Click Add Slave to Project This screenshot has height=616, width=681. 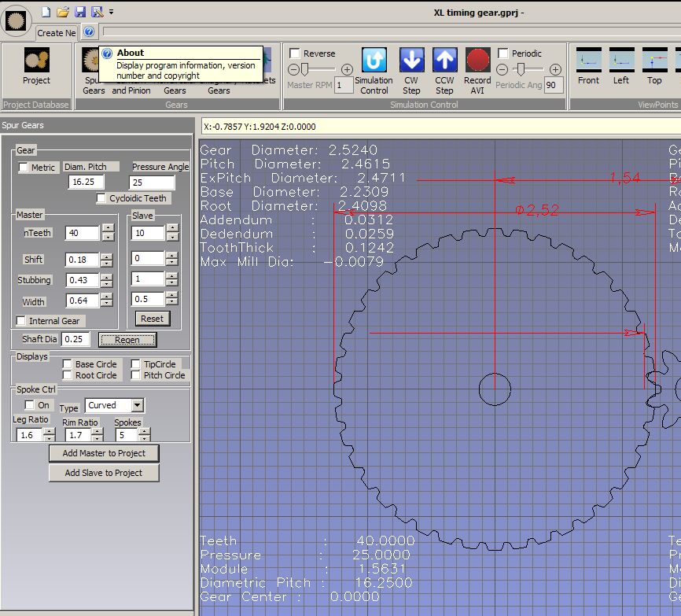(x=104, y=473)
